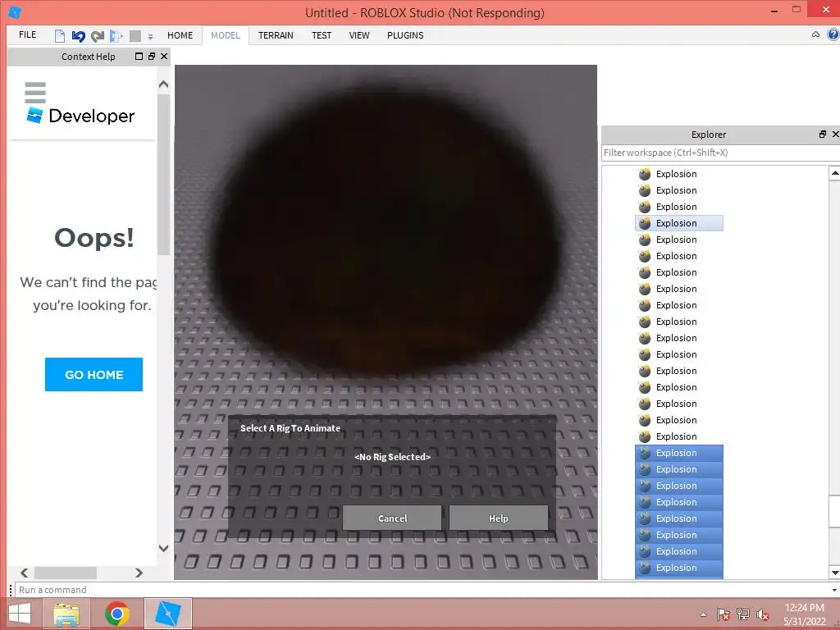Open the FILE menu

pyautogui.click(x=27, y=34)
